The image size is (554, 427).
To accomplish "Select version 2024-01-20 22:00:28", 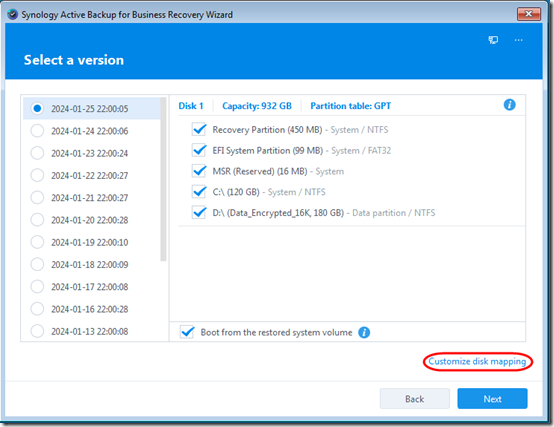I will [37, 220].
